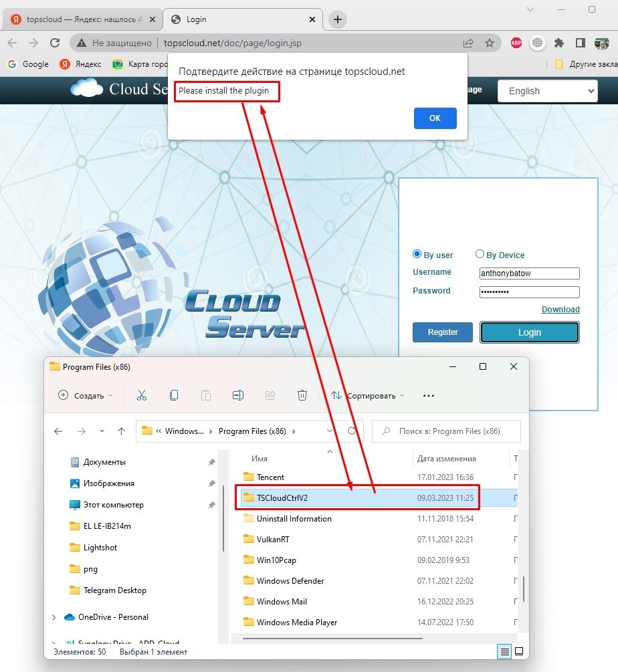
Task: Expand Program Files (x86) breadcrumb chevron
Action: click(294, 431)
